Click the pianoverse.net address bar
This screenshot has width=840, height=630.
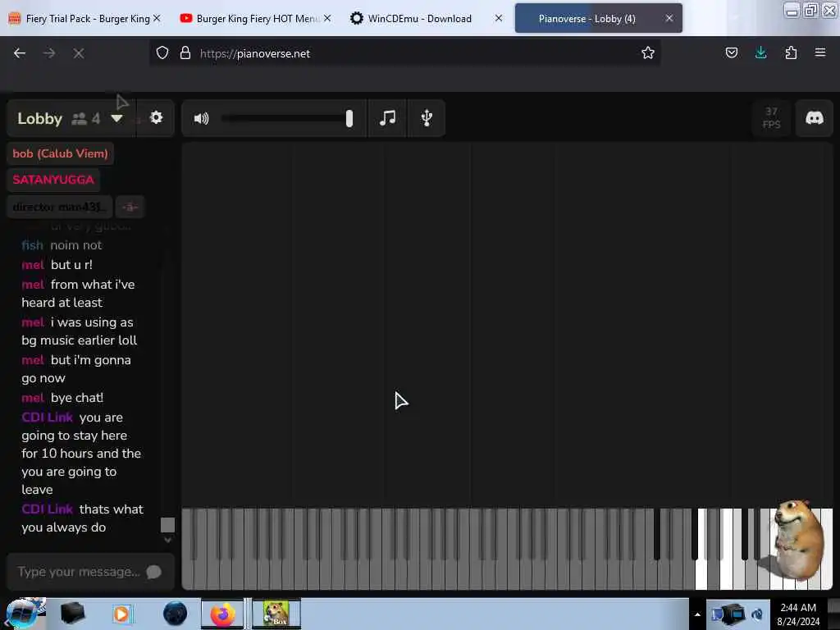tap(404, 53)
